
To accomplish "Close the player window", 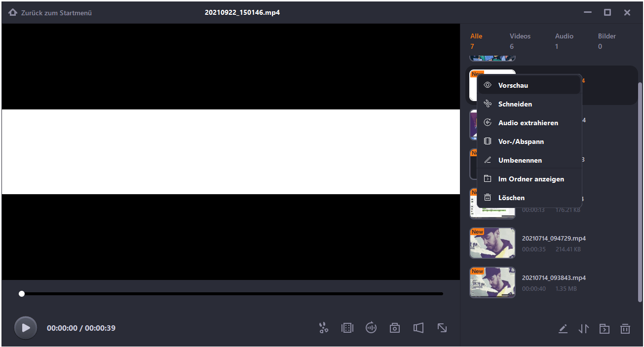I will pos(627,13).
